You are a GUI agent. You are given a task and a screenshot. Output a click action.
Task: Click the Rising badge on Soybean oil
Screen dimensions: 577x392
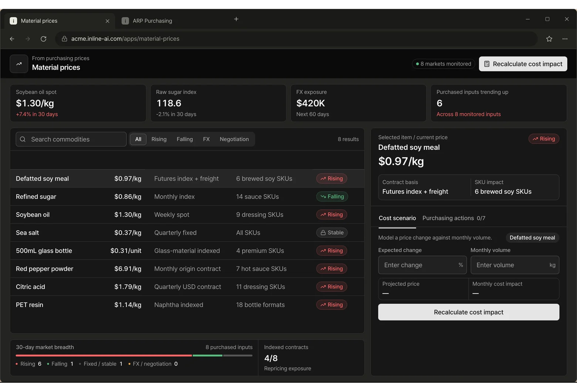[x=332, y=215]
